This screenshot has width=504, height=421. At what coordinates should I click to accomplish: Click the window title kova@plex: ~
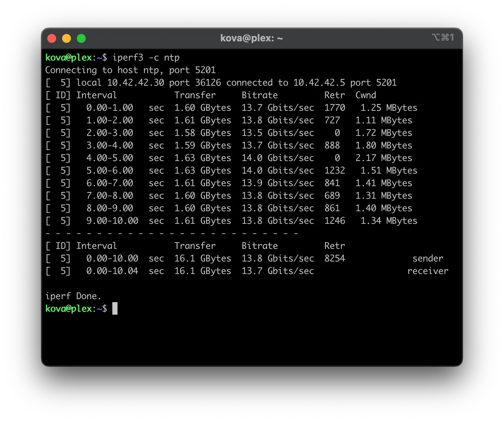pyautogui.click(x=251, y=38)
